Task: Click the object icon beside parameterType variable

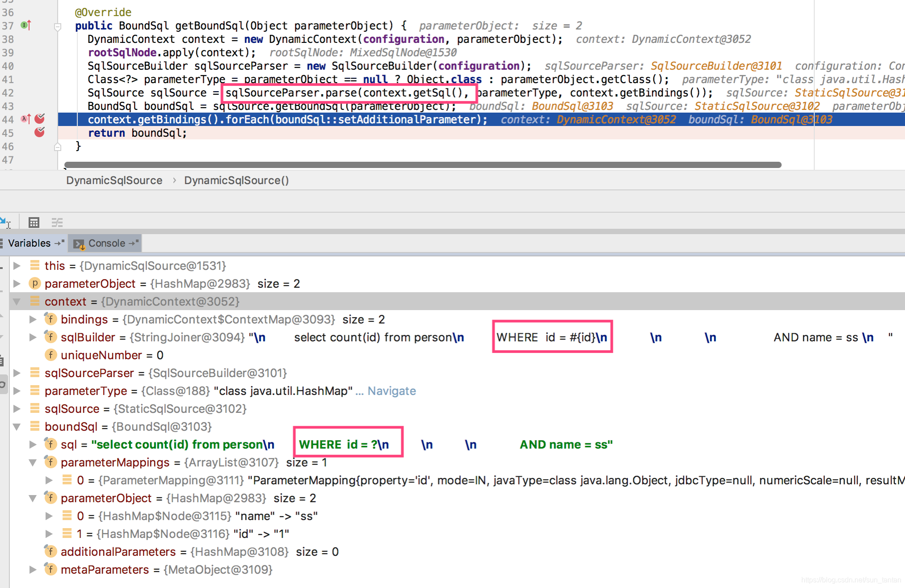Action: 34,391
